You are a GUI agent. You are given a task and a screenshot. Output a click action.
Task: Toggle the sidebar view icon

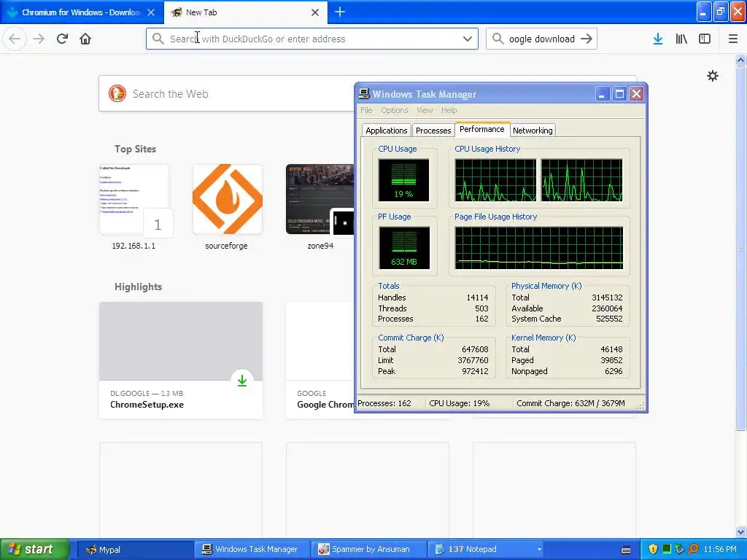[x=705, y=39]
